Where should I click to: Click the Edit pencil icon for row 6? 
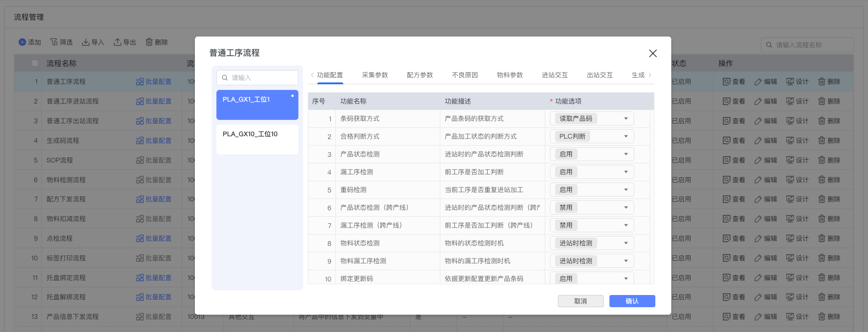click(758, 180)
